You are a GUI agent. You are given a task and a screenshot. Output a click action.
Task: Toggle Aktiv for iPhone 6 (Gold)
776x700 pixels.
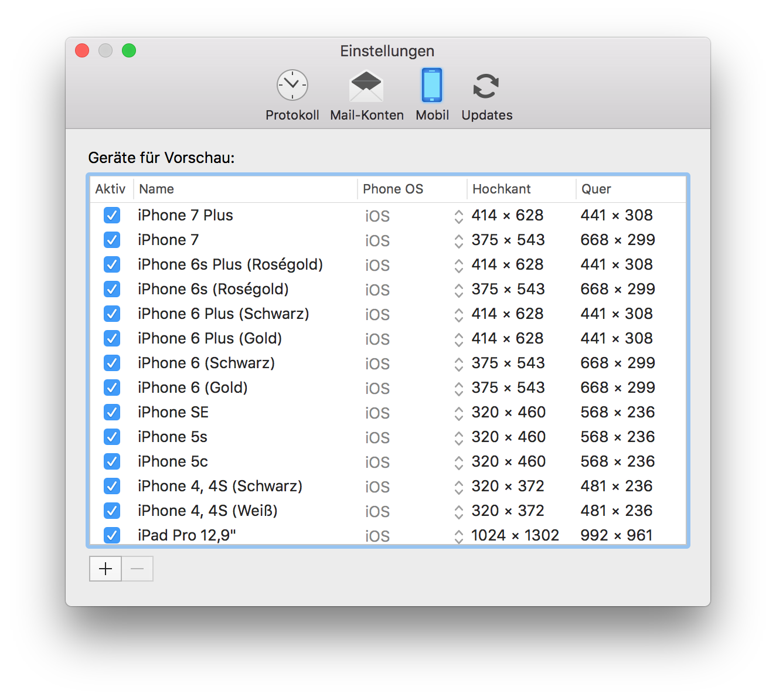tap(112, 388)
